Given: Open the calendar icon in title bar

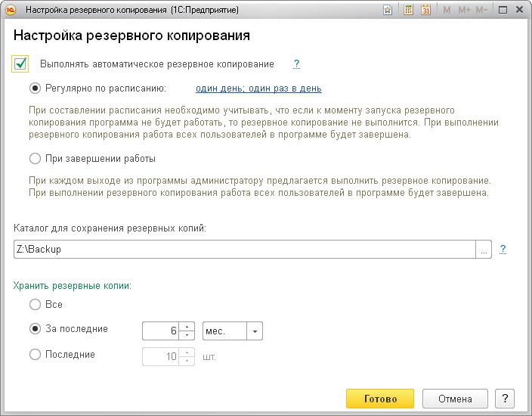Looking at the screenshot, I should tap(425, 10).
